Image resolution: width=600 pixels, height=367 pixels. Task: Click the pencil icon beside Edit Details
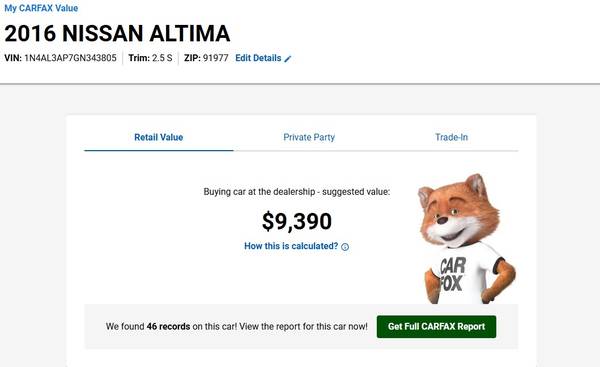point(288,59)
